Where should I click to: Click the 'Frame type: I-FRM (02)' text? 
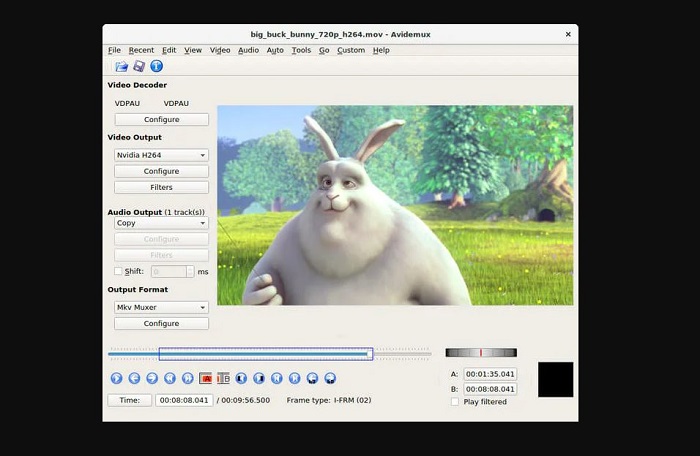pos(329,400)
